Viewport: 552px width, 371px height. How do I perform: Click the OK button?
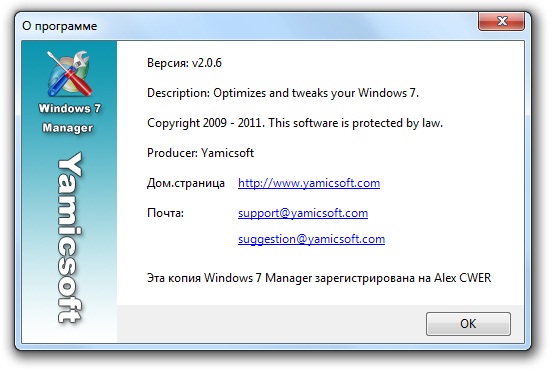(468, 323)
